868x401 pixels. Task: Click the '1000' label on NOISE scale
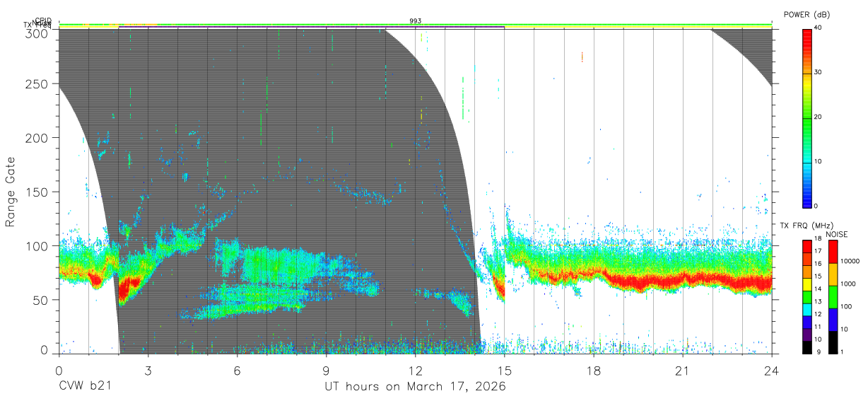pyautogui.click(x=849, y=284)
